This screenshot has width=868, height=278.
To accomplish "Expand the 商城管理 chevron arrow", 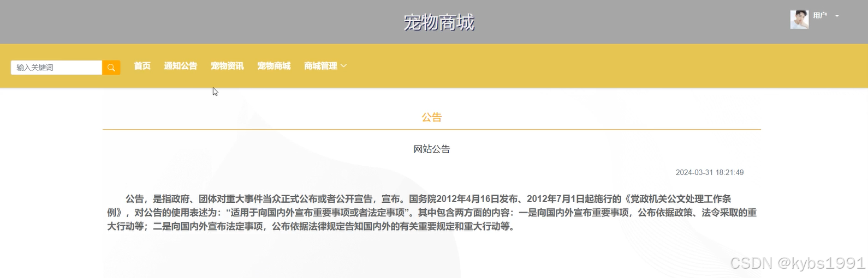I will [x=344, y=66].
